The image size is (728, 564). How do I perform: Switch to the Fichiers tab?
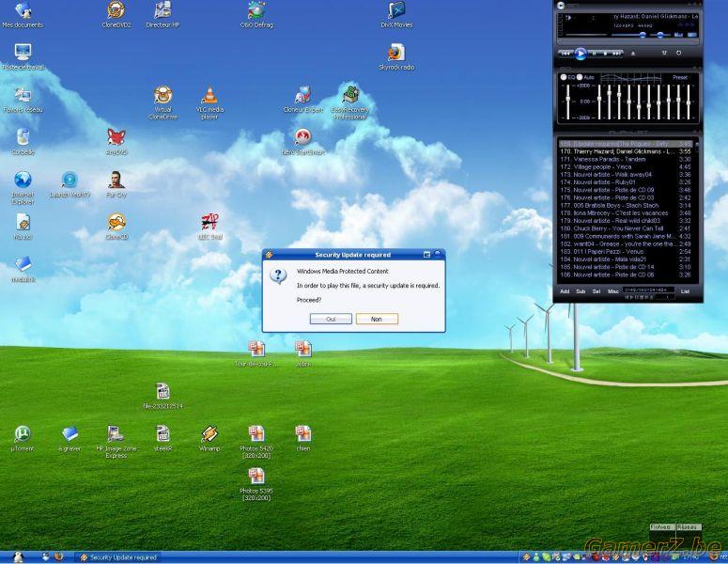(661, 526)
